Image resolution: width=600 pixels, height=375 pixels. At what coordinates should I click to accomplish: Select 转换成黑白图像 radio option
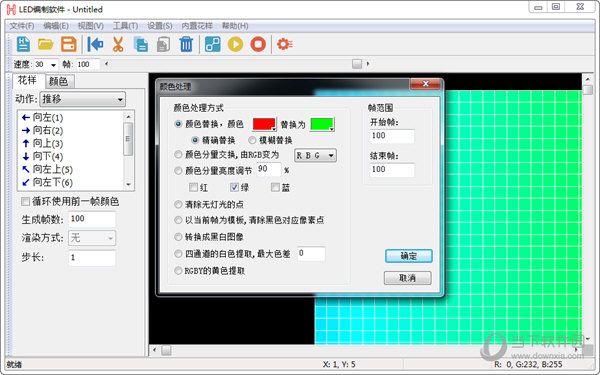[178, 237]
